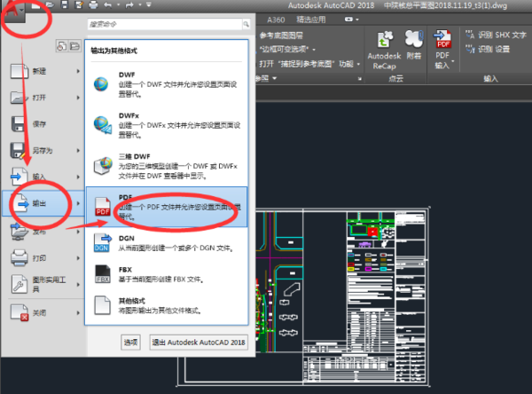This screenshot has width=532, height=394.
Task: Expand the 输入 submenu arrow
Action: point(78,177)
